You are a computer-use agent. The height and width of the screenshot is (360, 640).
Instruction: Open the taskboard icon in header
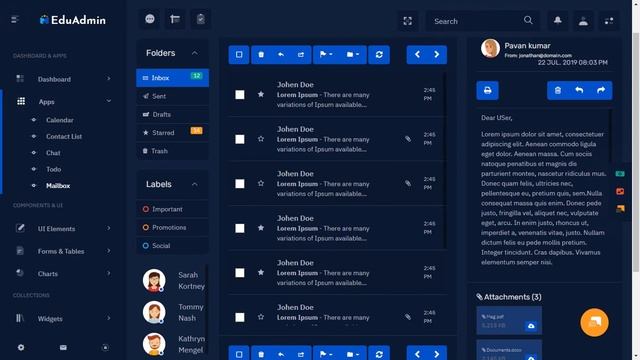click(175, 19)
